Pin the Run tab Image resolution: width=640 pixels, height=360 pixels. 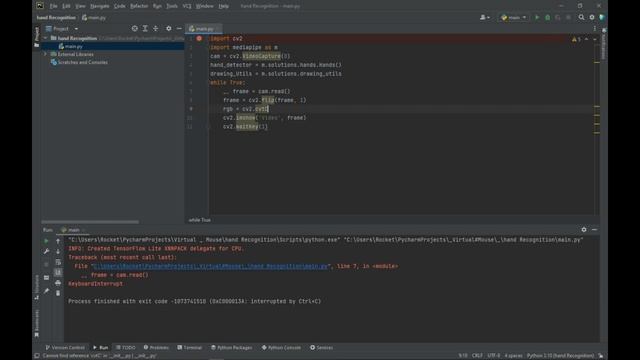[46, 291]
